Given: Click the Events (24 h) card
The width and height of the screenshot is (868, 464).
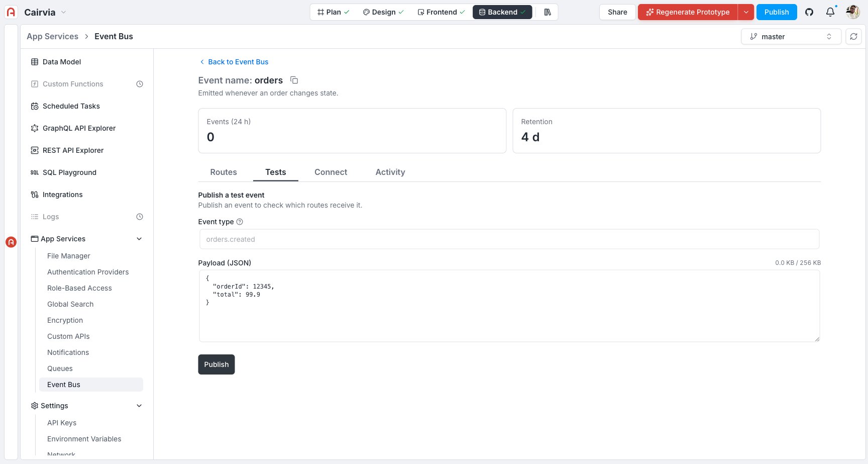Looking at the screenshot, I should tap(352, 131).
